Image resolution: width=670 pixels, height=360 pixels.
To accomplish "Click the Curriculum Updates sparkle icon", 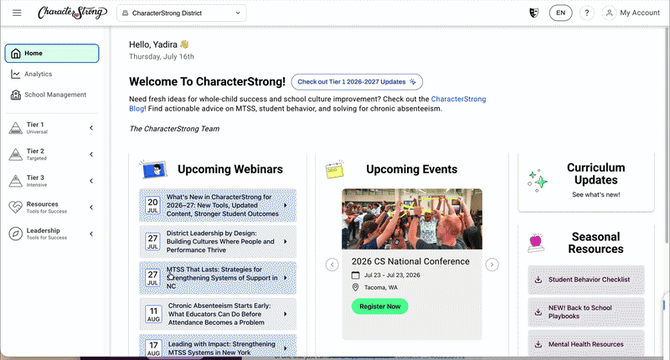I will tap(537, 181).
